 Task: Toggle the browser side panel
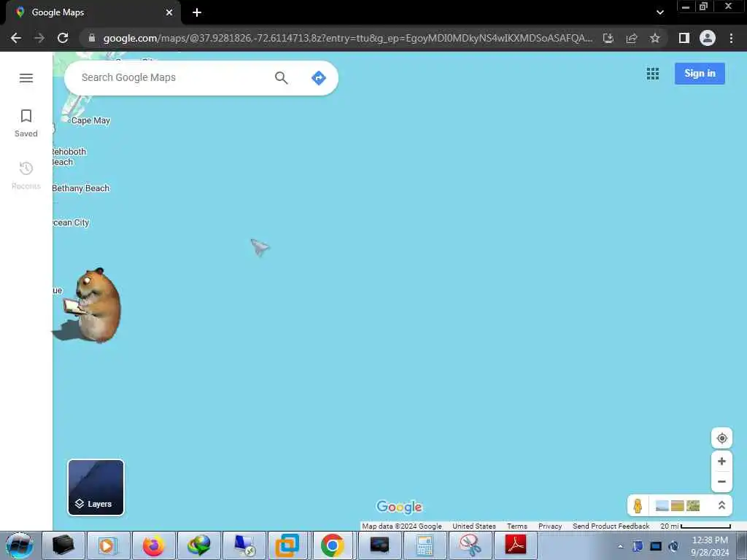(x=684, y=38)
